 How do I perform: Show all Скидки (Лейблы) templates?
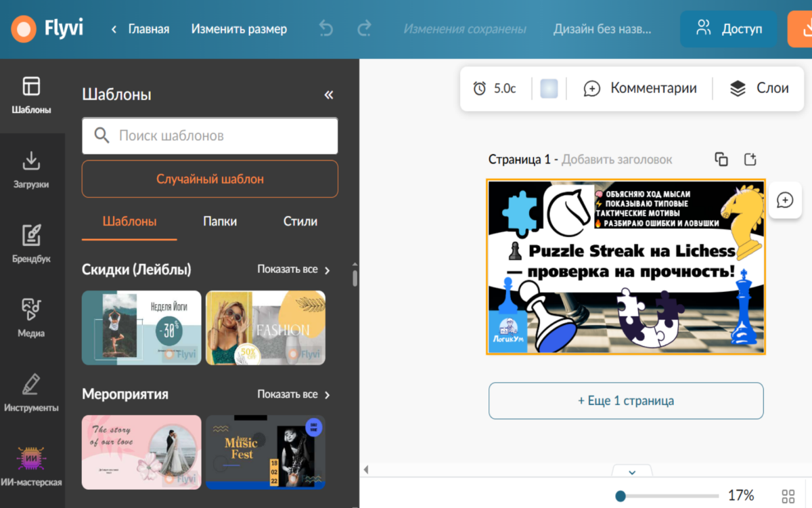[x=294, y=270]
